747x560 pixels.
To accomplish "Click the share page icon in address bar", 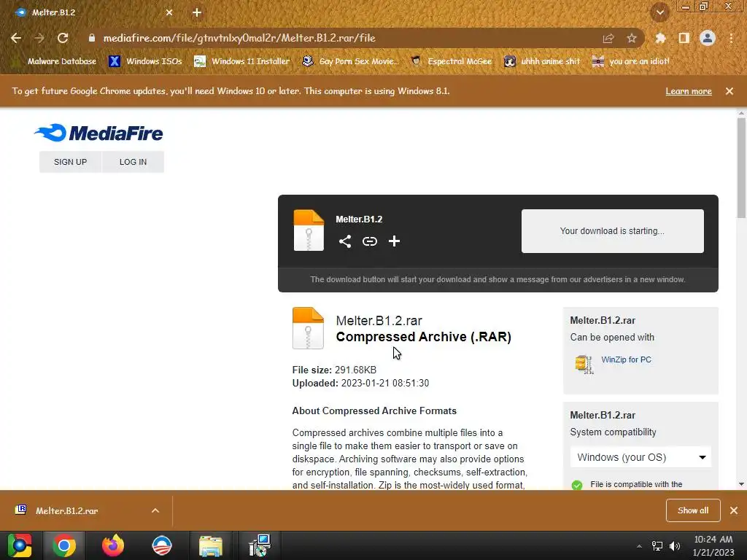I will pos(608,38).
